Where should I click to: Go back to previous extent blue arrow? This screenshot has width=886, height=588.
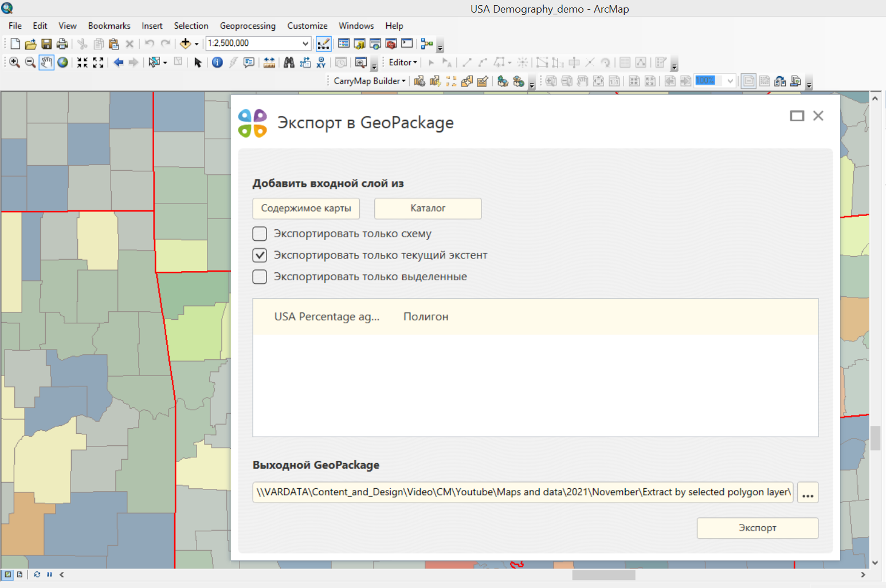[119, 62]
